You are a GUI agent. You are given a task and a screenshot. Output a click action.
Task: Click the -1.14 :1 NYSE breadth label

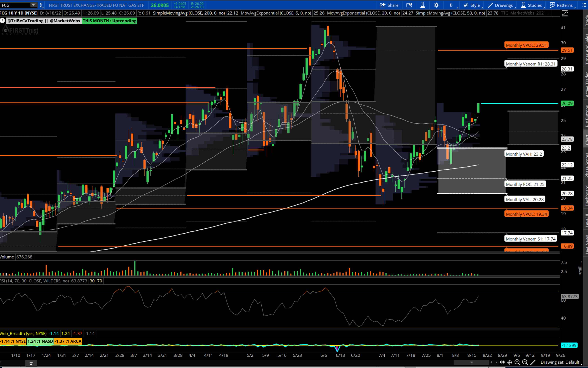pyautogui.click(x=13, y=341)
